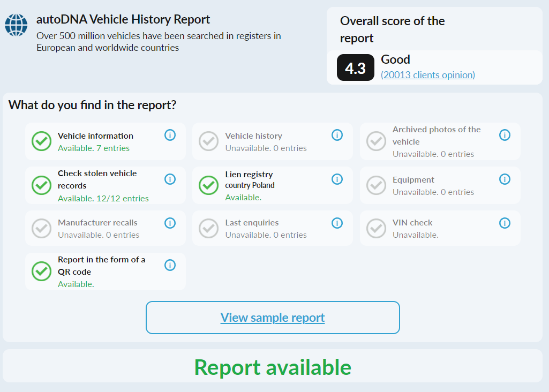This screenshot has width=549, height=392.
Task: Select the Manufacturer recalls label
Action: [97, 223]
